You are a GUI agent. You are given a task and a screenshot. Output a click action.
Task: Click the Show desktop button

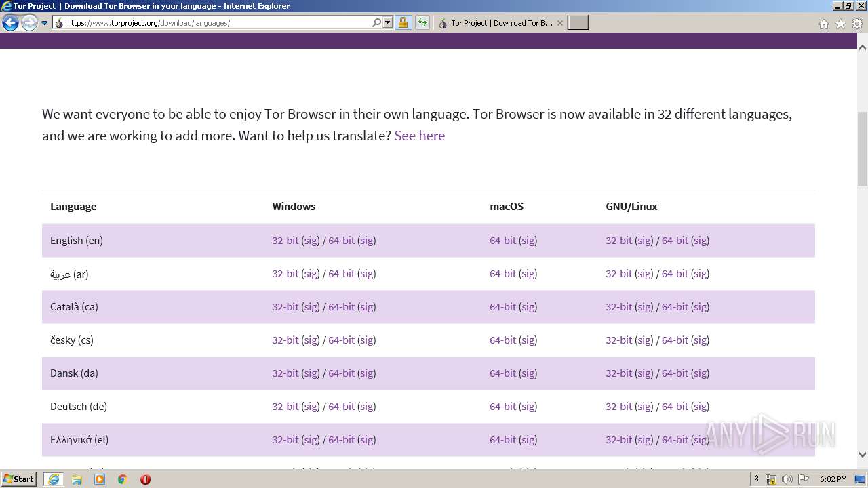[x=861, y=479]
